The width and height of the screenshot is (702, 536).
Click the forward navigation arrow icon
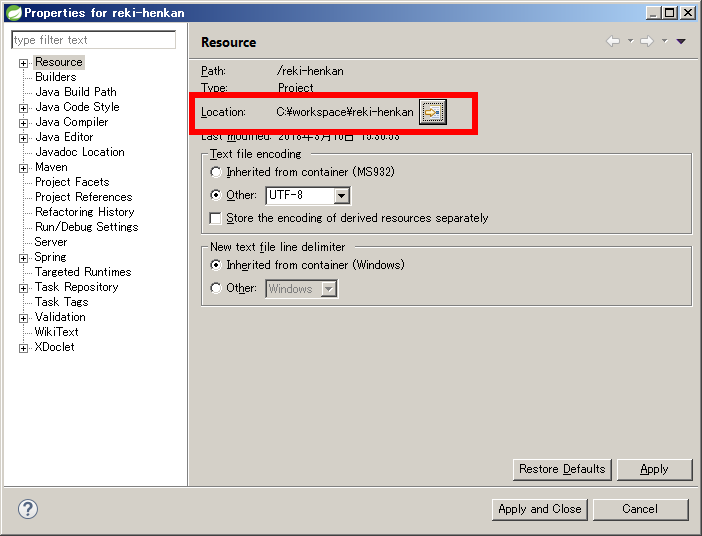click(x=647, y=41)
